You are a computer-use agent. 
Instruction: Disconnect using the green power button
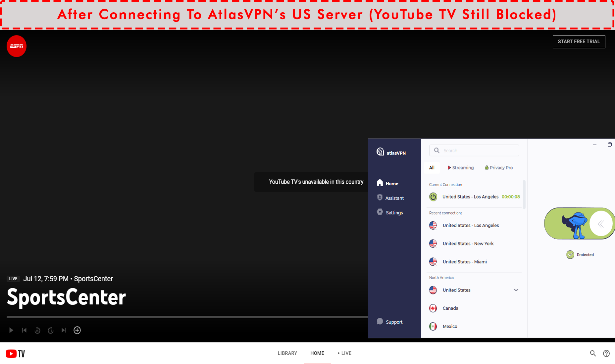coord(433,197)
